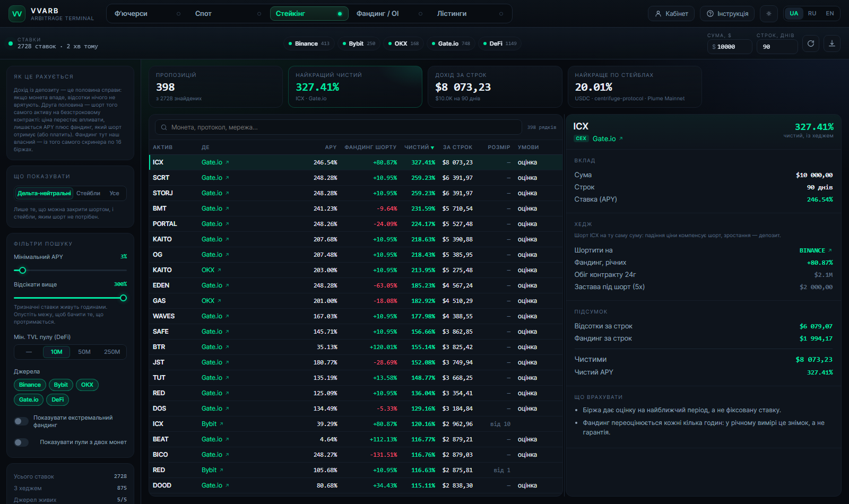Click the external arrow next to Gate.io in JST row
Screen dimensions: 849x504
pos(227,362)
